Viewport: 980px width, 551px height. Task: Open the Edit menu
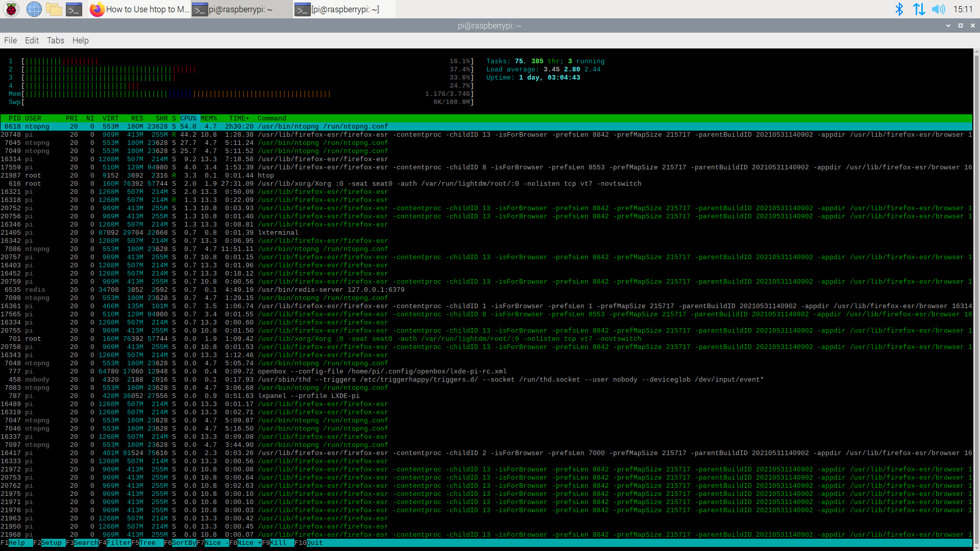point(32,40)
